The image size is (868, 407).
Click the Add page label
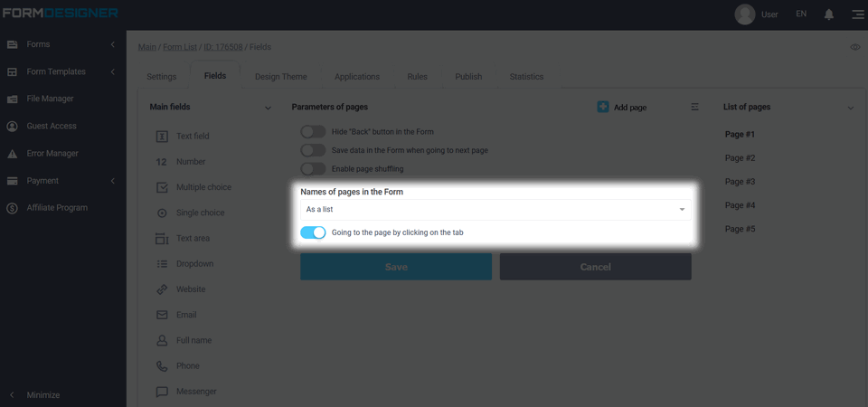pos(630,108)
